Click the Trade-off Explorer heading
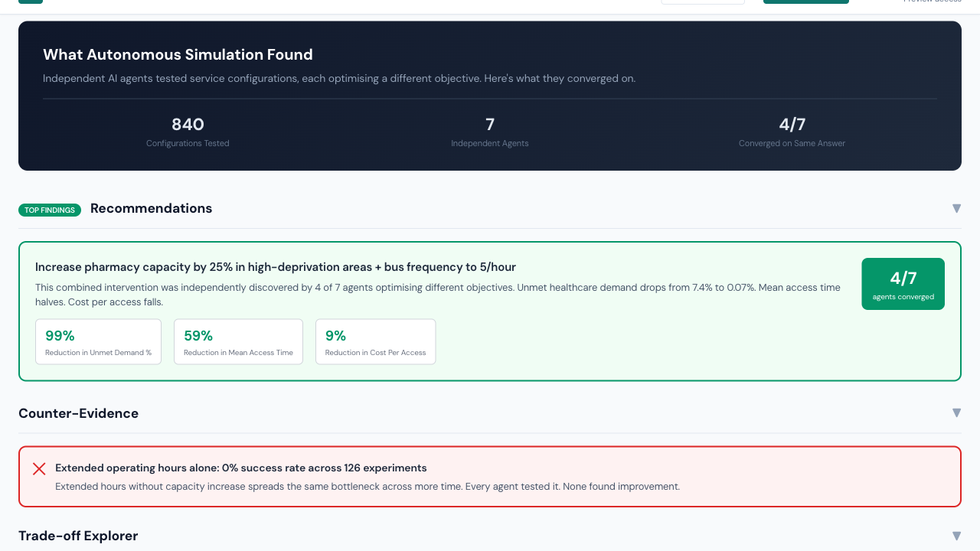Viewport: 980px width, 551px height. coord(77,536)
